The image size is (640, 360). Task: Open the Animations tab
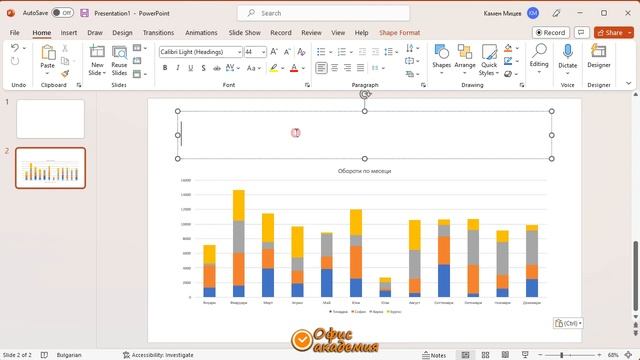(x=201, y=33)
